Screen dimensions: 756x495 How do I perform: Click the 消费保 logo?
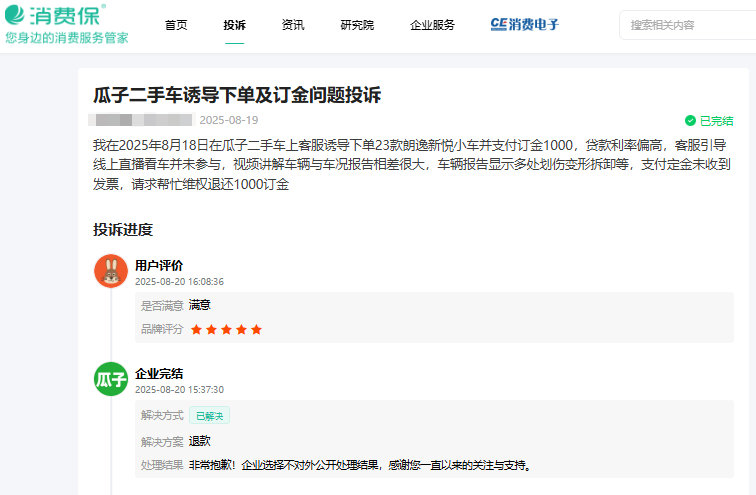[x=55, y=15]
